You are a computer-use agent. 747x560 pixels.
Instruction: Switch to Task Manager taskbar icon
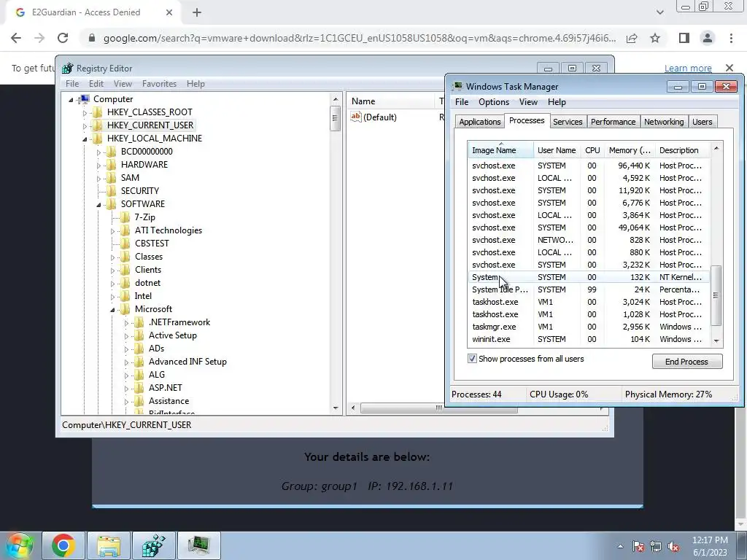(198, 545)
